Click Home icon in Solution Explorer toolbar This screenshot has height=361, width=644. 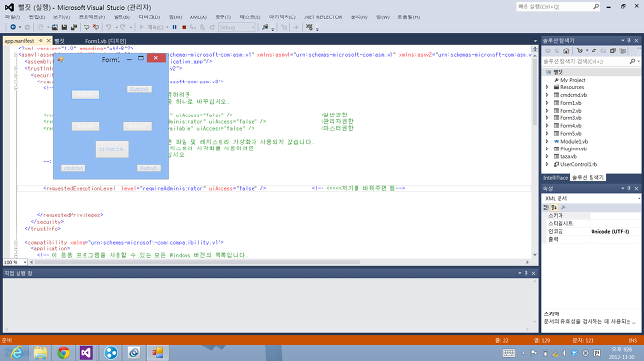(x=566, y=50)
